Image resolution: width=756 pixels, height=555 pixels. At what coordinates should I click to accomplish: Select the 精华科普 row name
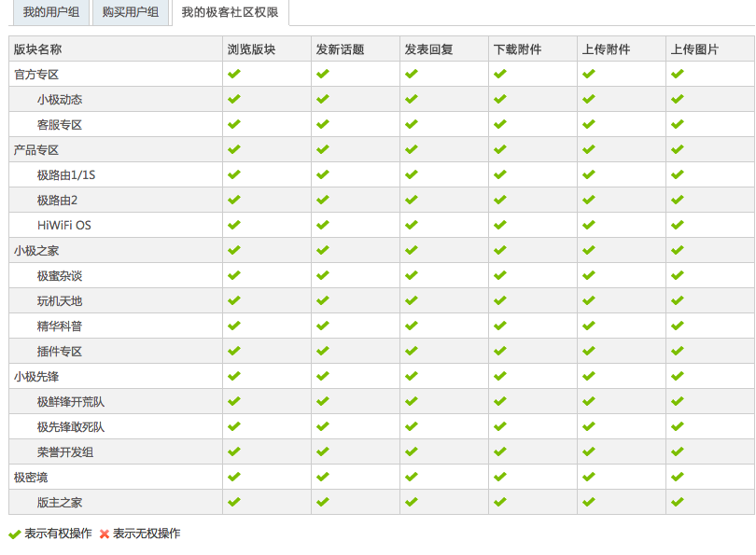coord(60,326)
